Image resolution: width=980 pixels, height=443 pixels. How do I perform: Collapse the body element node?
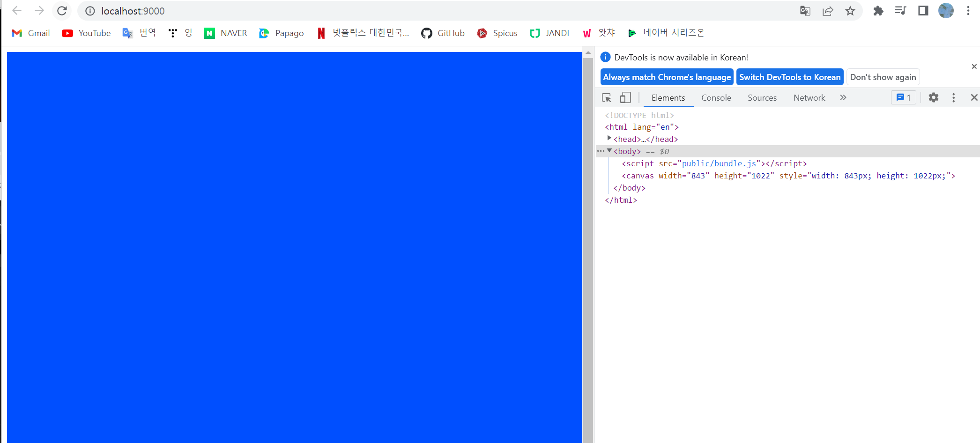tap(609, 150)
